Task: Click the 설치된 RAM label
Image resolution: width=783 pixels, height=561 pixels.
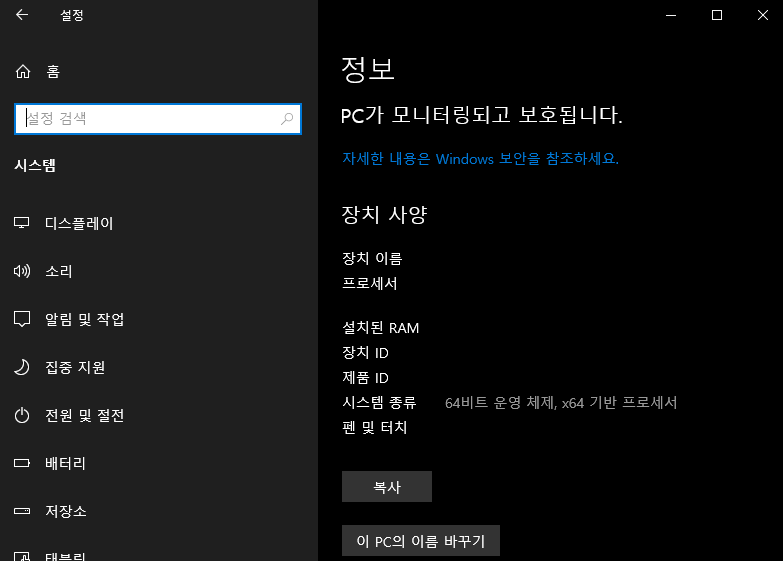Action: pyautogui.click(x=381, y=328)
